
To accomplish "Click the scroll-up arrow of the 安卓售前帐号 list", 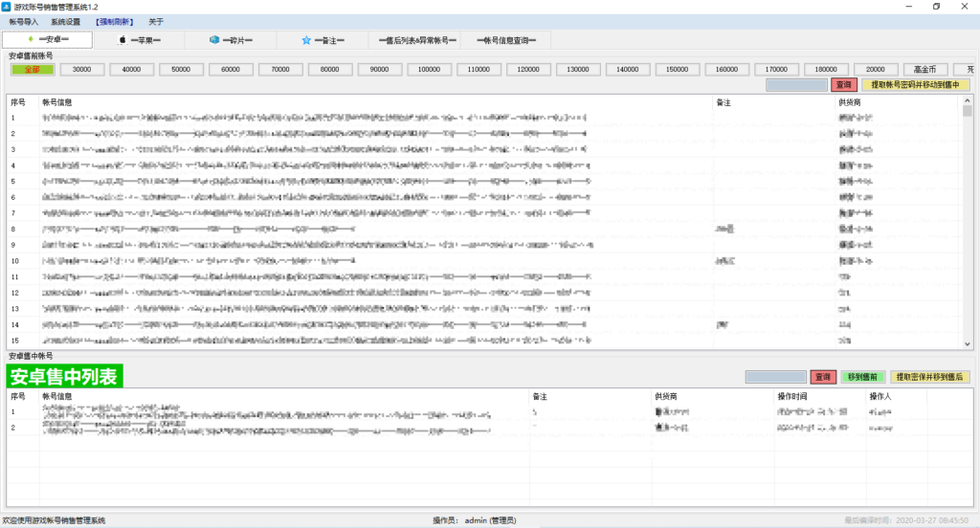I will coord(967,100).
